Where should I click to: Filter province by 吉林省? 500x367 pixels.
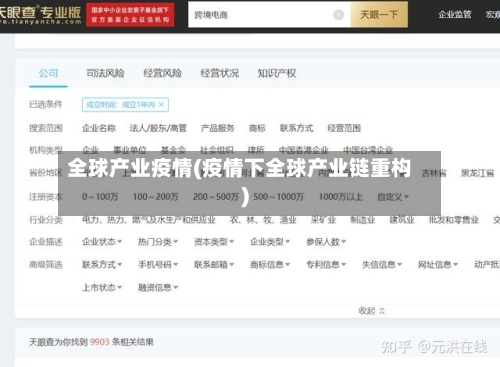click(434, 173)
